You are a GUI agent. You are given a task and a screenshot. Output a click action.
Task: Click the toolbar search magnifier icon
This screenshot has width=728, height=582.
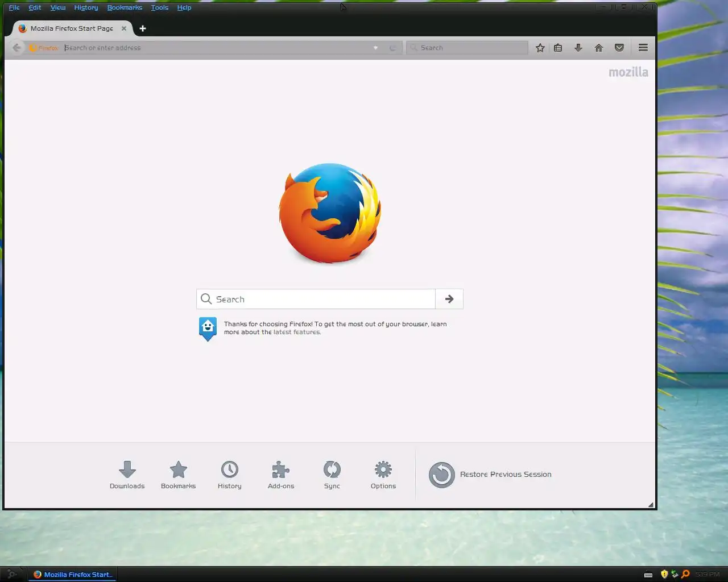tap(413, 48)
